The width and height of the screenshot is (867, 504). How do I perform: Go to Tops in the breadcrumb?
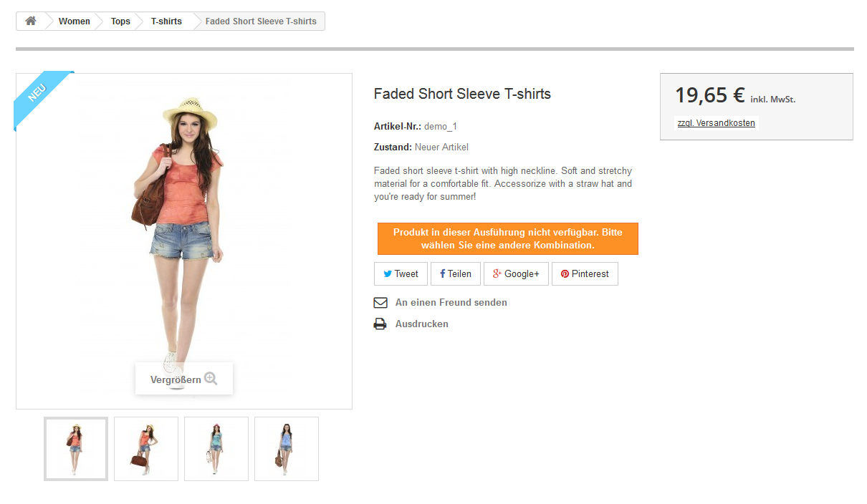click(x=120, y=21)
